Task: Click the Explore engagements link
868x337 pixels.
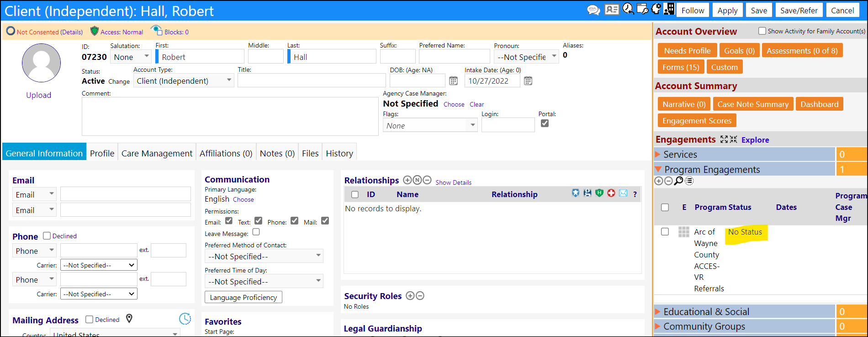Action: [755, 140]
